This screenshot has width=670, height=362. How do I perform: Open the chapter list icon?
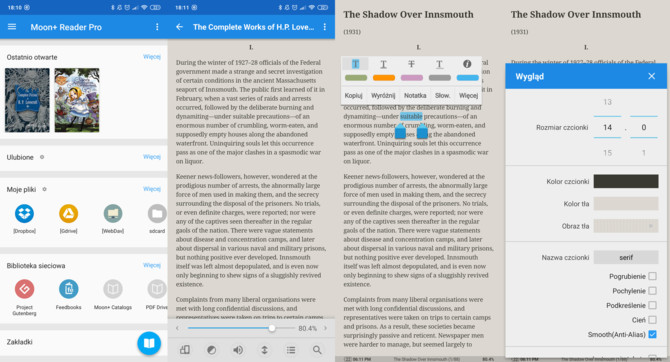click(291, 350)
